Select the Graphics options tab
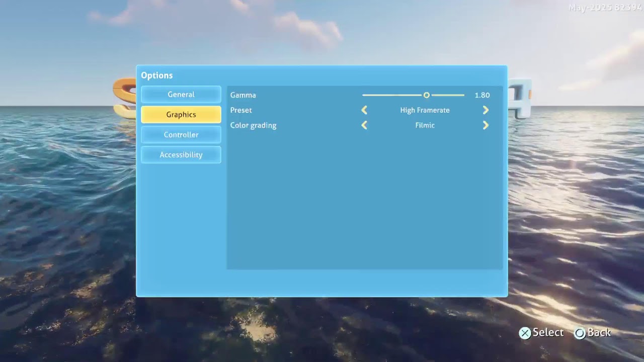Screen dimensions: 644x362 [181, 115]
